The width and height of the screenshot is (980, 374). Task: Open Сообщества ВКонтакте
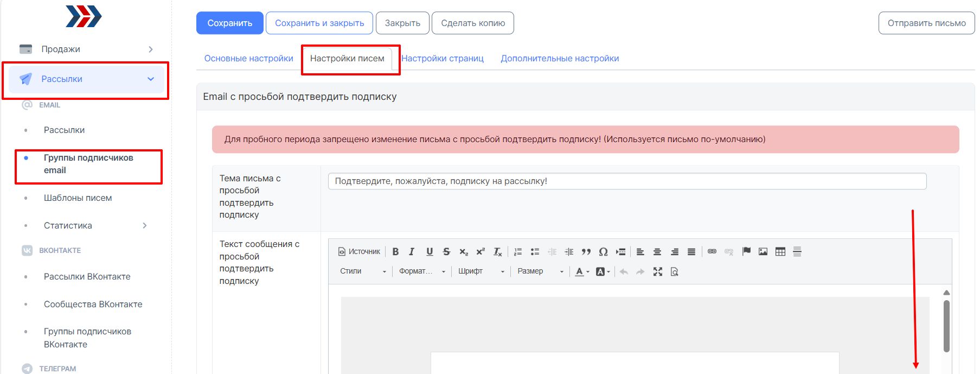tap(93, 305)
